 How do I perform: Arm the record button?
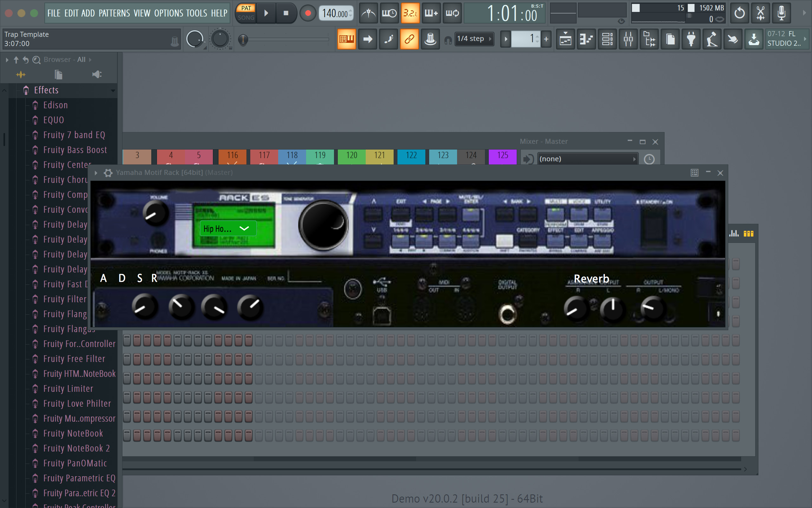click(x=308, y=13)
